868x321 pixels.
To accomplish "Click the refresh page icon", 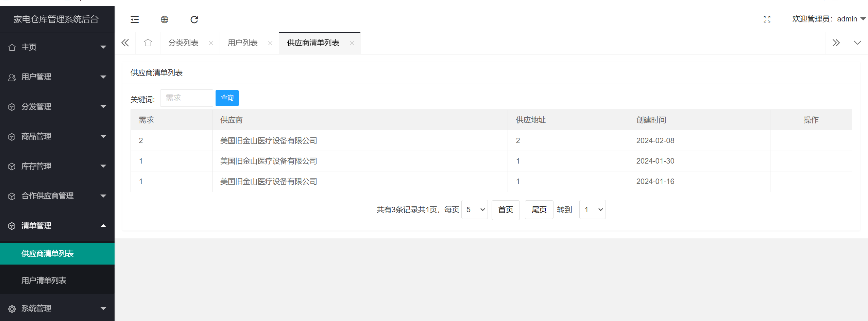I will tap(194, 19).
